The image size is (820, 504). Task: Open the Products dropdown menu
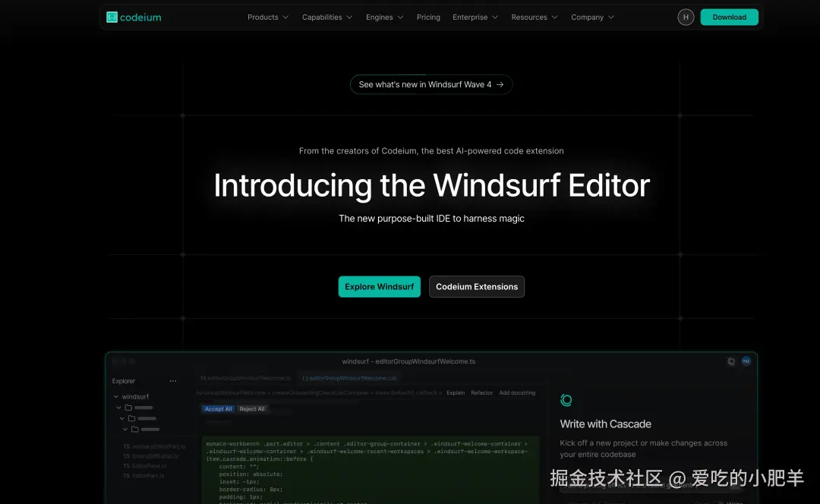pos(268,17)
